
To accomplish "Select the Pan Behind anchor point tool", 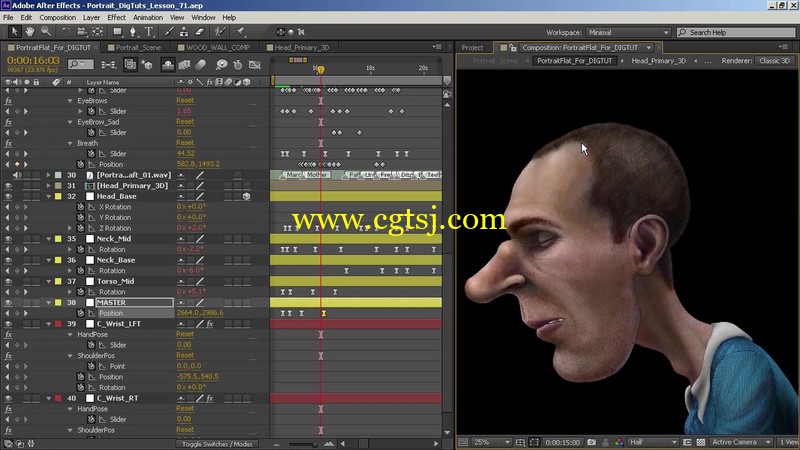I will click(x=97, y=32).
